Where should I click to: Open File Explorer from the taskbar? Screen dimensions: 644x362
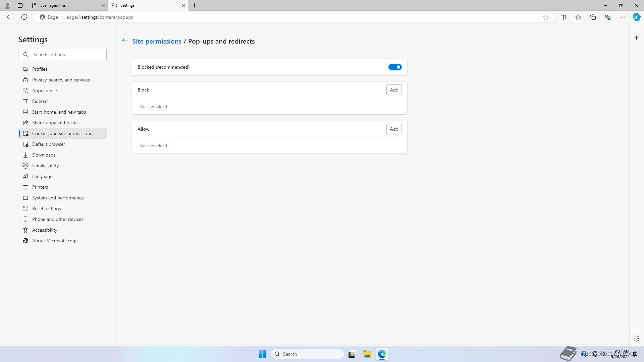[367, 354]
